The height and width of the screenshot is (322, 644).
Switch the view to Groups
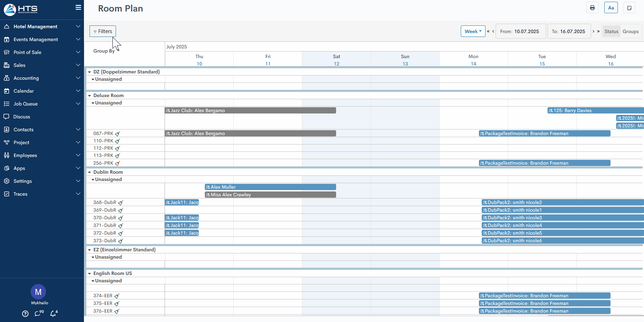click(x=630, y=31)
